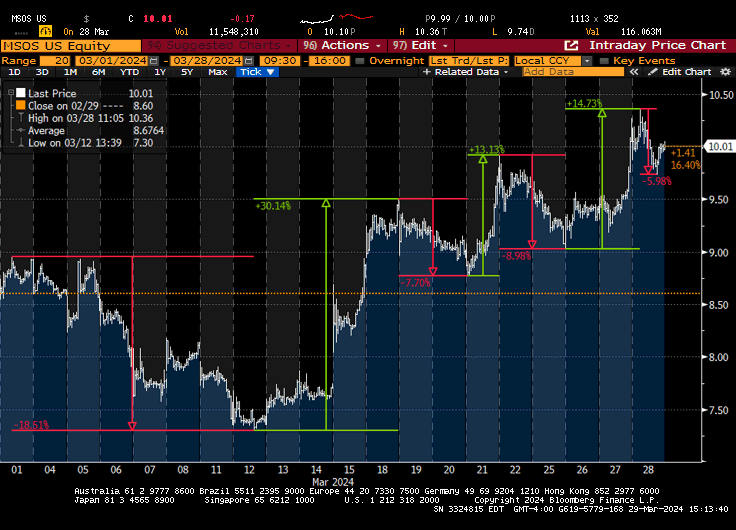736x530 pixels.
Task: Click the -8.98% red annotation label
Action: [516, 256]
